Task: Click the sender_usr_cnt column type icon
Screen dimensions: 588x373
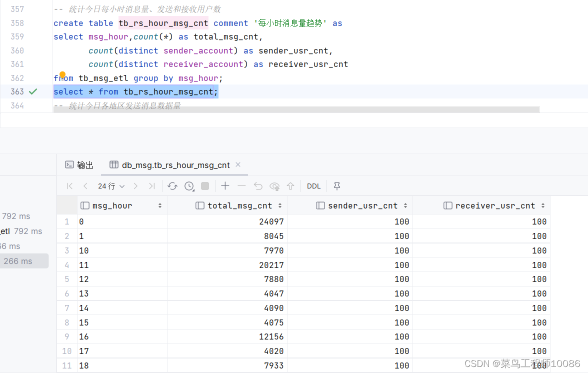Action: pos(320,205)
